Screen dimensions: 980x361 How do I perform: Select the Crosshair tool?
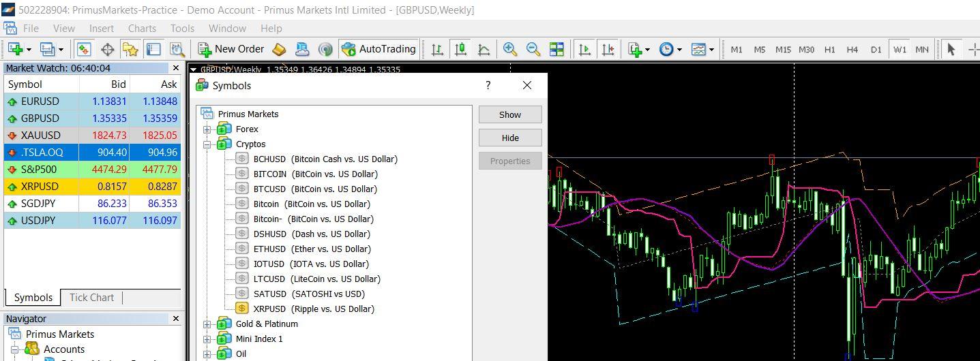click(974, 49)
